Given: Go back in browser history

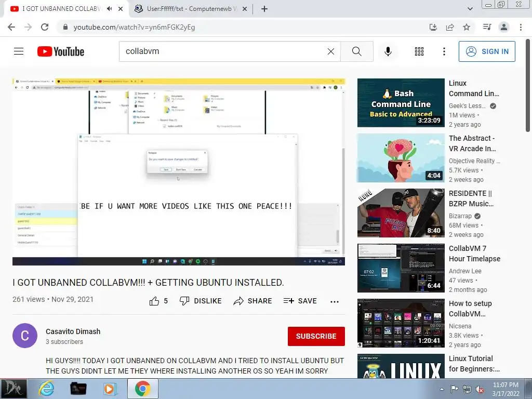Looking at the screenshot, I should click(11, 27).
